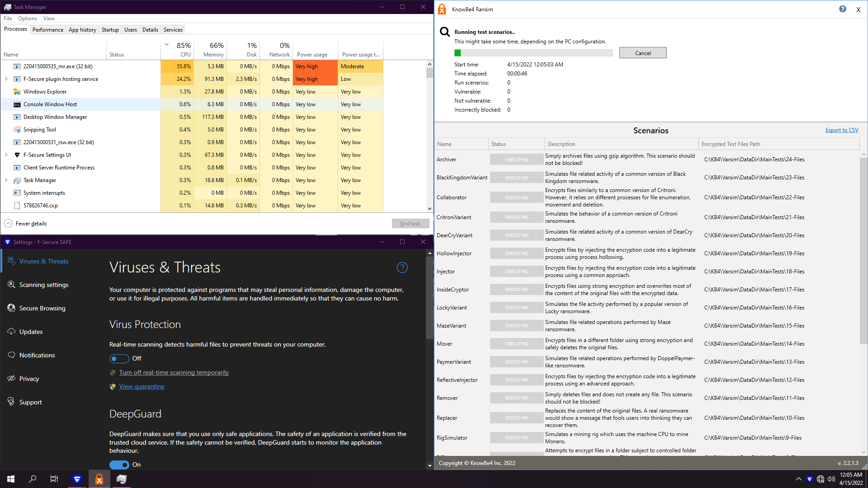Click the Export to CSV link
Screen dimensions: 868x488
click(841, 130)
